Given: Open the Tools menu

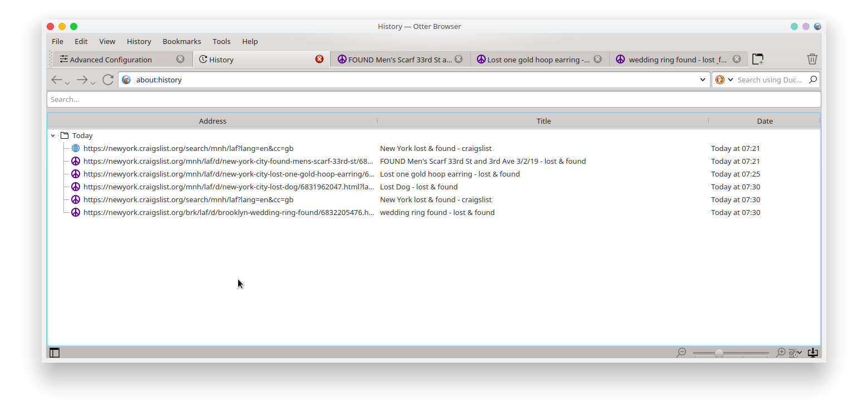Looking at the screenshot, I should tap(221, 41).
